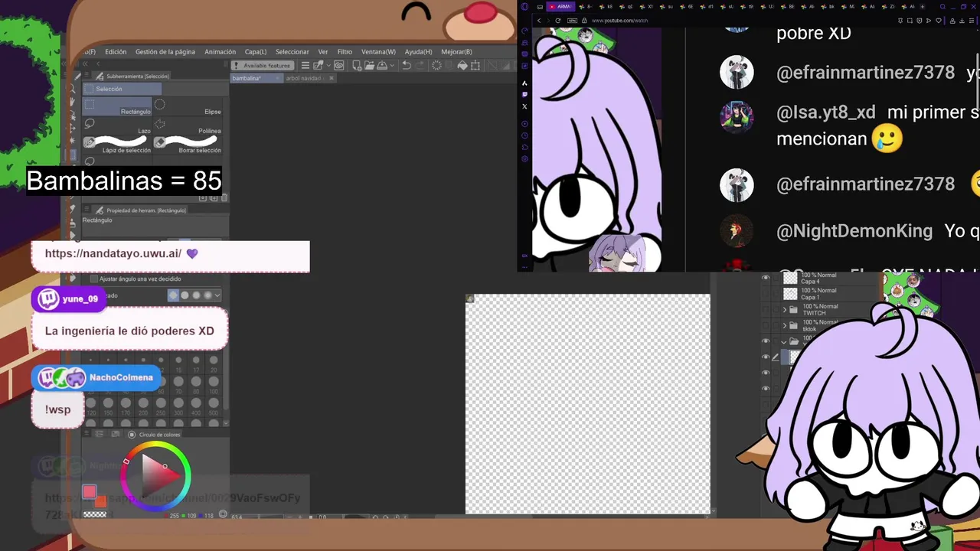Open the nandatayo.uwu.ai link in chat
This screenshot has height=551, width=980.
click(113, 253)
